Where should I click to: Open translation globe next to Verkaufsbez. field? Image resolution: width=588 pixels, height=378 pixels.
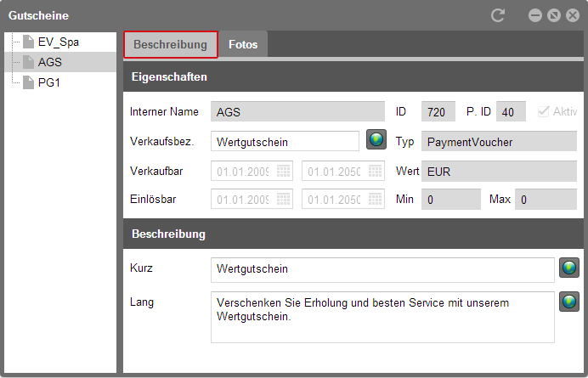point(376,140)
